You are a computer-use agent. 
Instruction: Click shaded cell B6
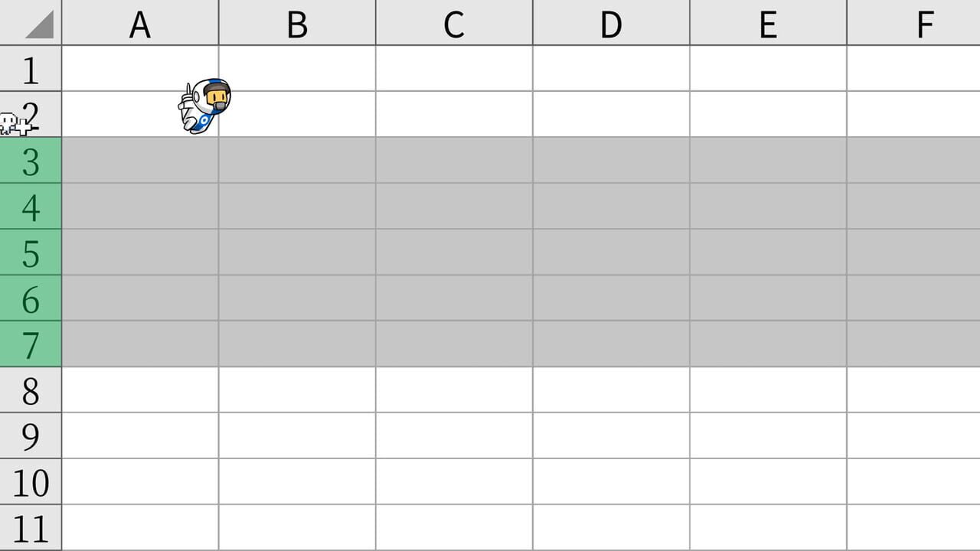pos(297,298)
